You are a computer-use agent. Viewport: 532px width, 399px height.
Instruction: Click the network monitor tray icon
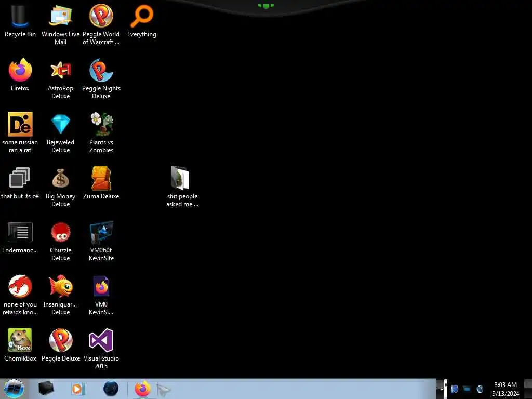pos(467,389)
